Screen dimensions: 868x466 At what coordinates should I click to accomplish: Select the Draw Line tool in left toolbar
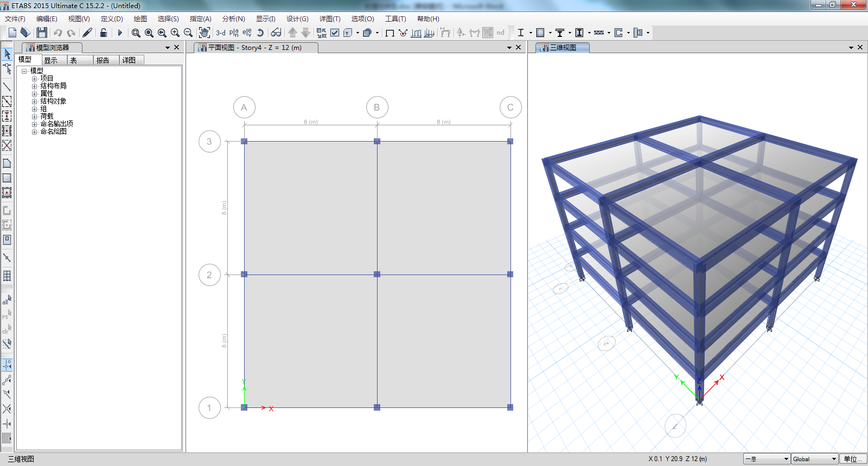7,87
